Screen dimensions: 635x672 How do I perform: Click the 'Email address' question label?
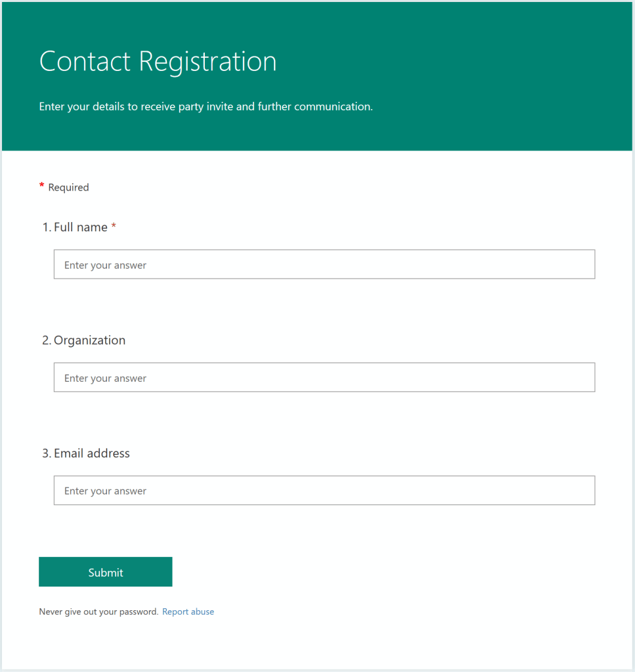coord(92,453)
